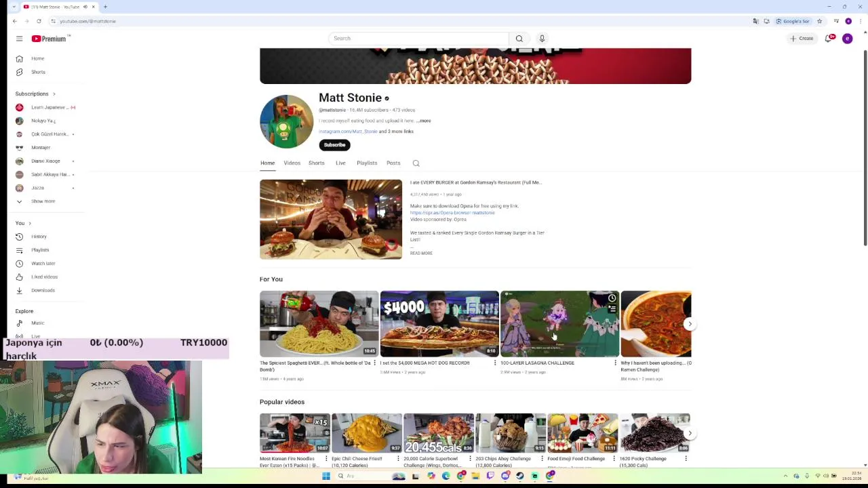
Task: Open the Epic Chili Cheese Fries thumbnail
Action: click(367, 433)
